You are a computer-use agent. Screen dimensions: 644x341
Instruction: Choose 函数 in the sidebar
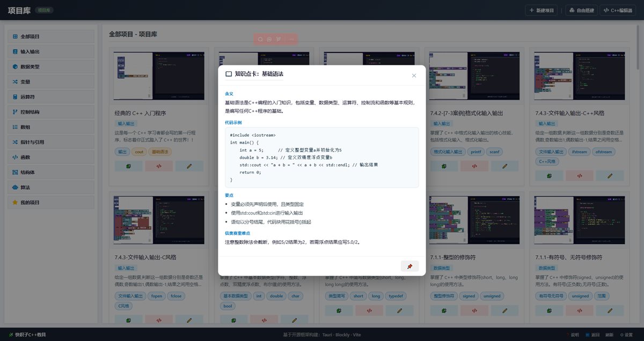click(x=51, y=157)
